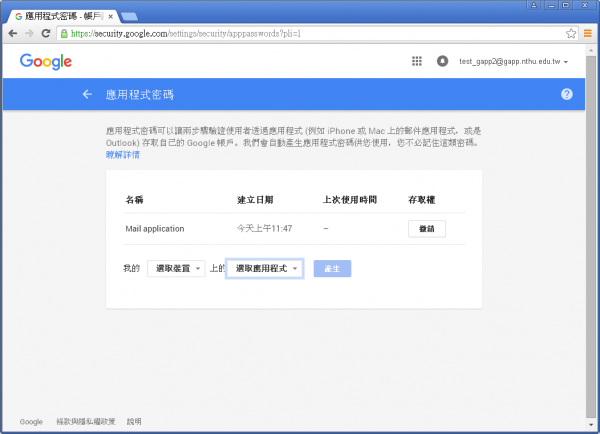Screen dimensions: 600x434
Task: Select the 應用程式密碼 browser tab
Action: pyautogui.click(x=65, y=17)
